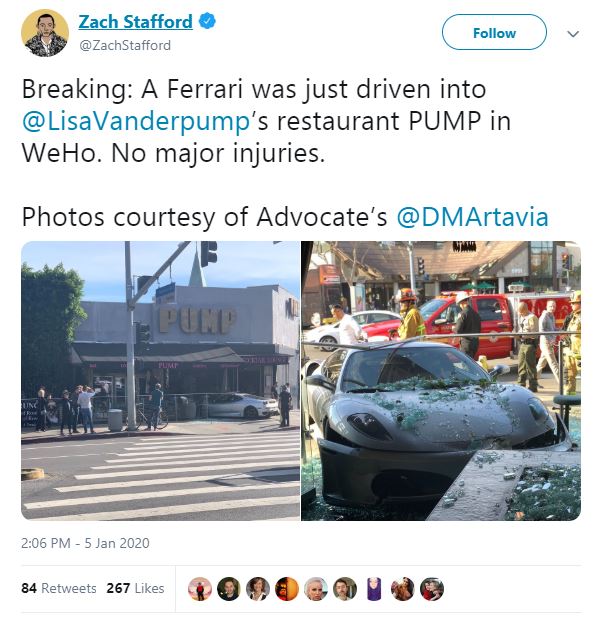Open the fifth liker's avatar
Image resolution: width=607 pixels, height=624 pixels.
316,589
